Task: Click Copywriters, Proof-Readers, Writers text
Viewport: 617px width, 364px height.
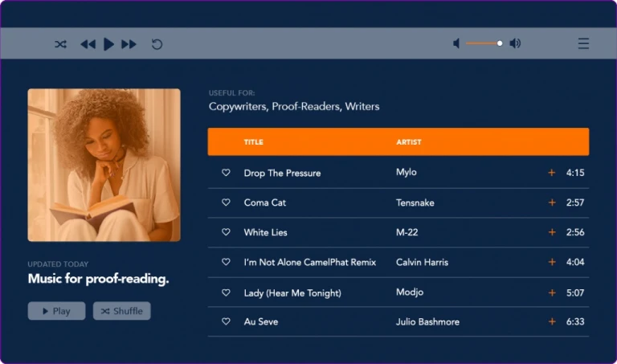Action: click(x=294, y=107)
